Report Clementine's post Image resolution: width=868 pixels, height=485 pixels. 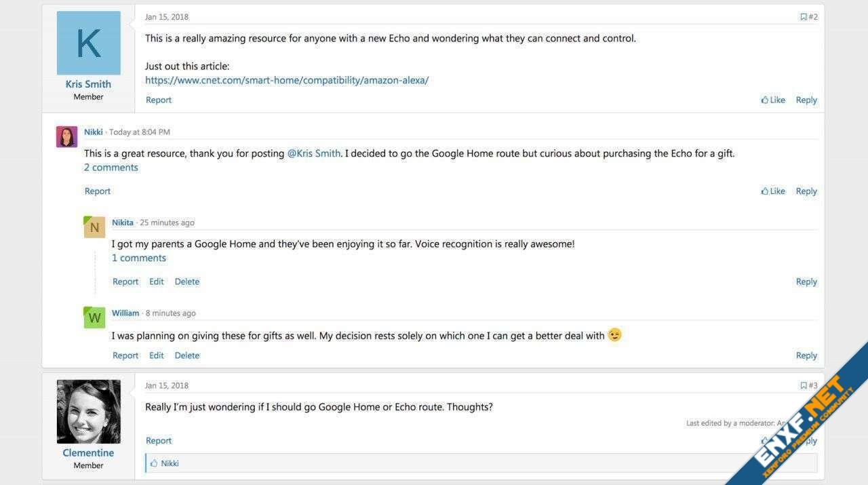(159, 441)
